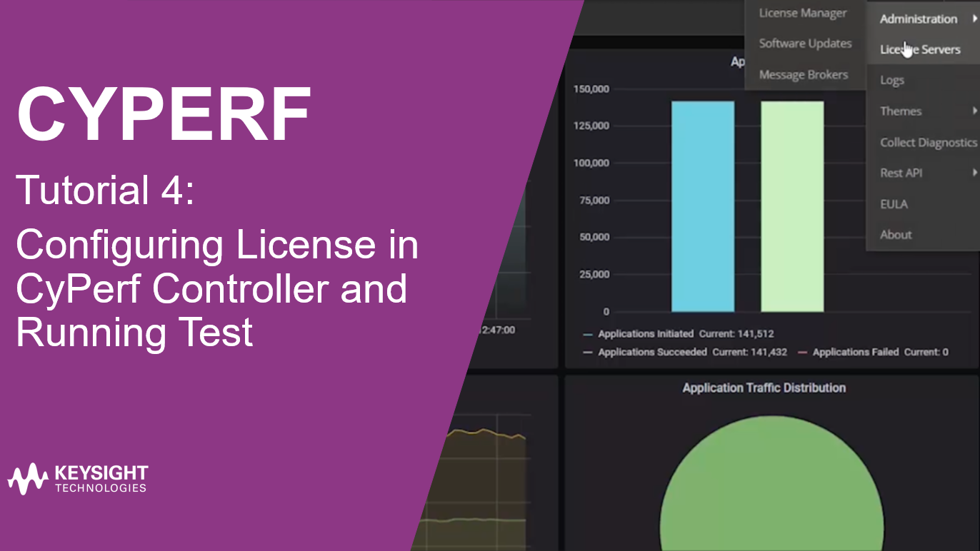Click the 150,000 axis label

[591, 89]
